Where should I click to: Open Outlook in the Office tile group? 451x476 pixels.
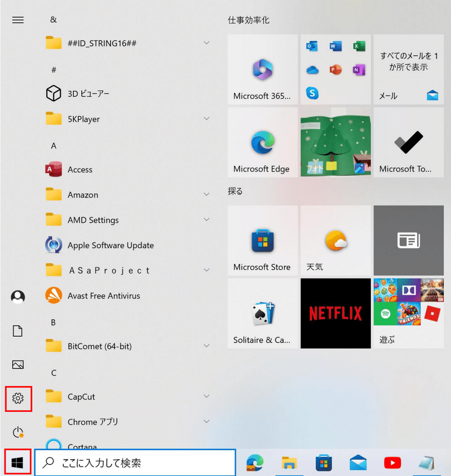[x=312, y=46]
